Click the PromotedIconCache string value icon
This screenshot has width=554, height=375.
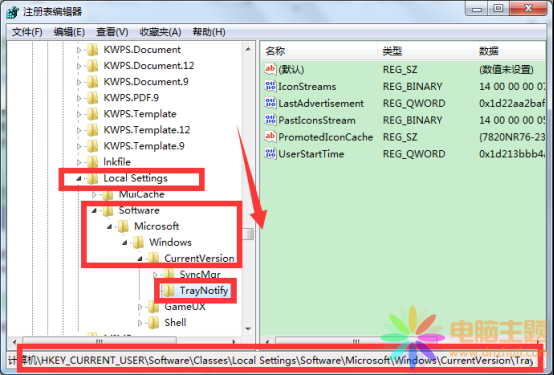(270, 136)
